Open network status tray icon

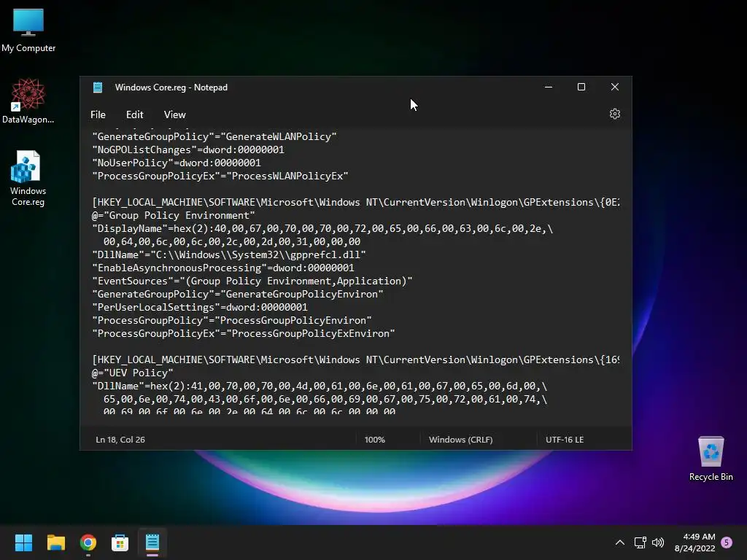point(640,542)
